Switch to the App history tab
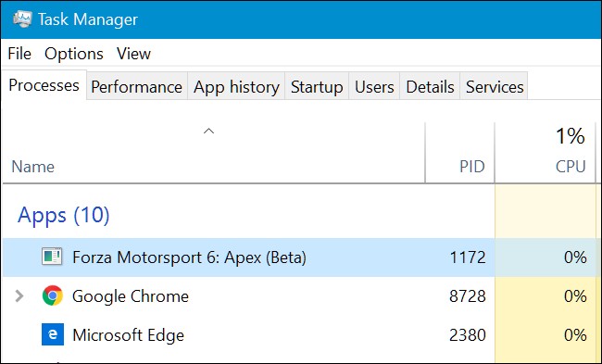The width and height of the screenshot is (602, 364). point(236,87)
